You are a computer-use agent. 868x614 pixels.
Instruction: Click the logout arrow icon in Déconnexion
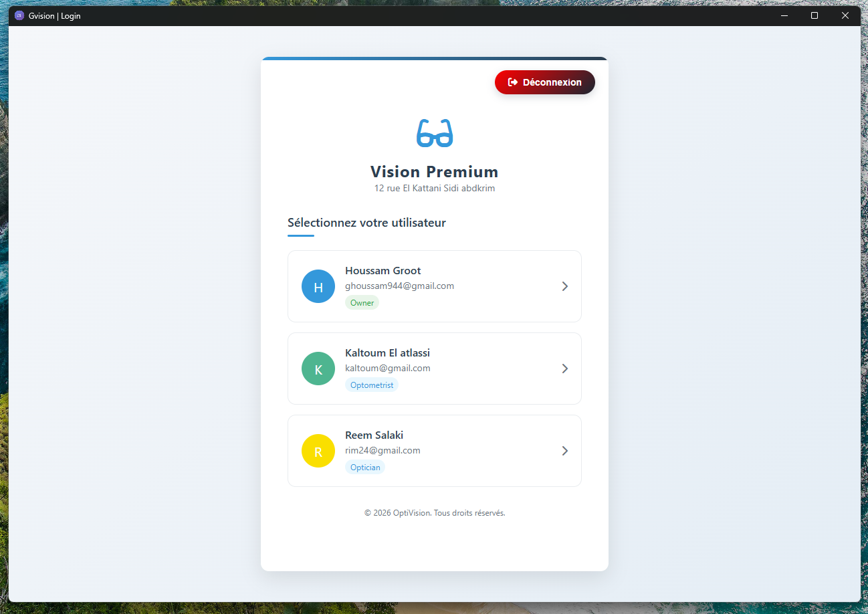tap(513, 82)
